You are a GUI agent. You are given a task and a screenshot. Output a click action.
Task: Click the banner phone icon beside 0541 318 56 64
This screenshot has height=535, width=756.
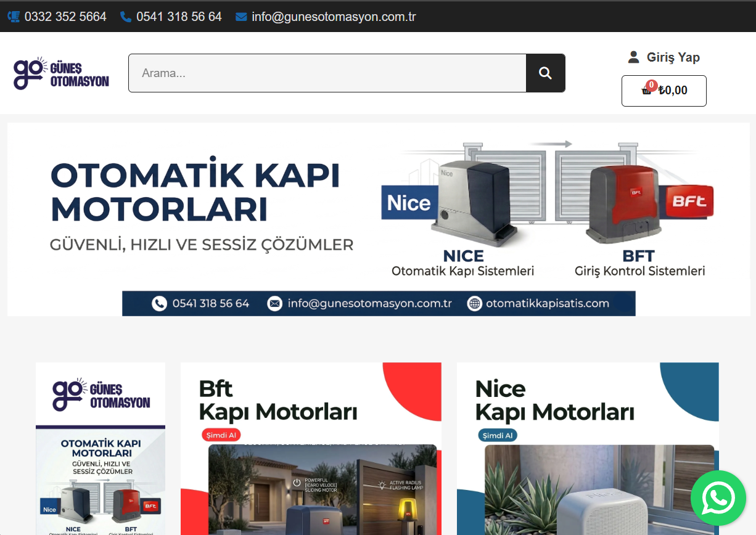tap(160, 303)
